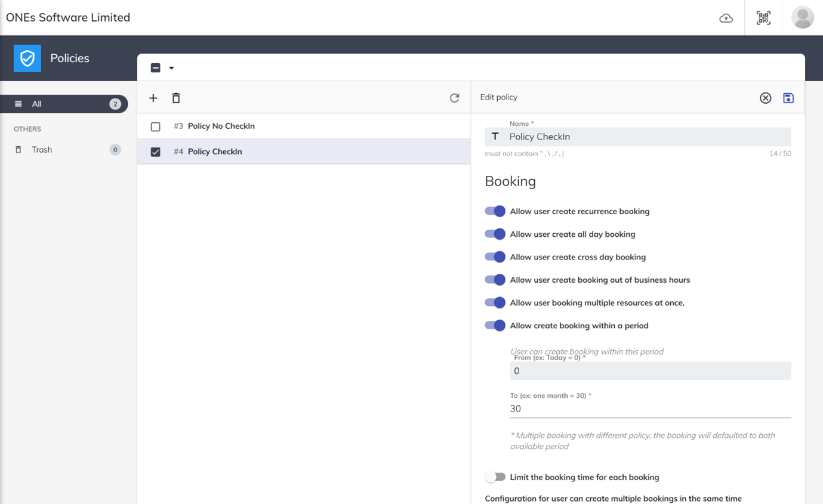Open the select-all dropdown arrow

(x=172, y=68)
